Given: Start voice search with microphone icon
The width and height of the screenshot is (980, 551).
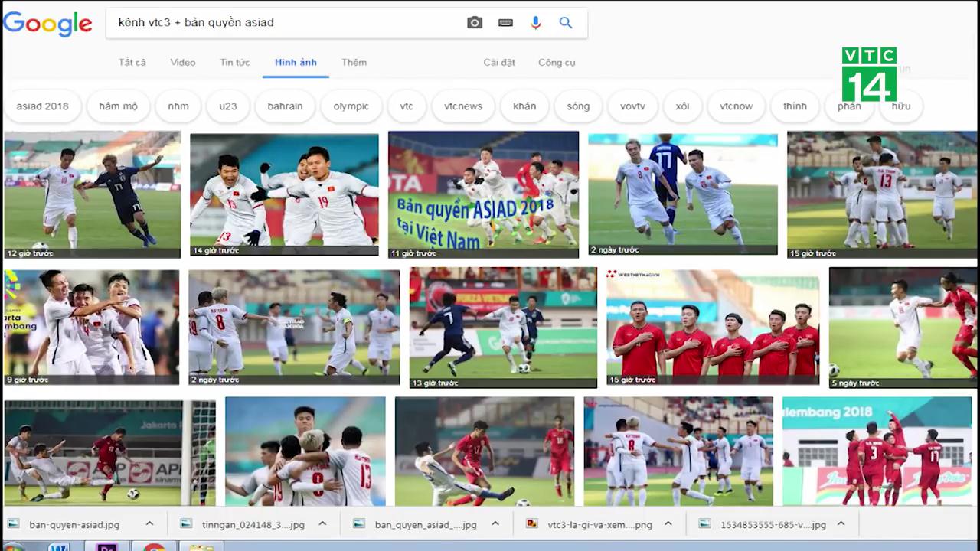Looking at the screenshot, I should [535, 23].
